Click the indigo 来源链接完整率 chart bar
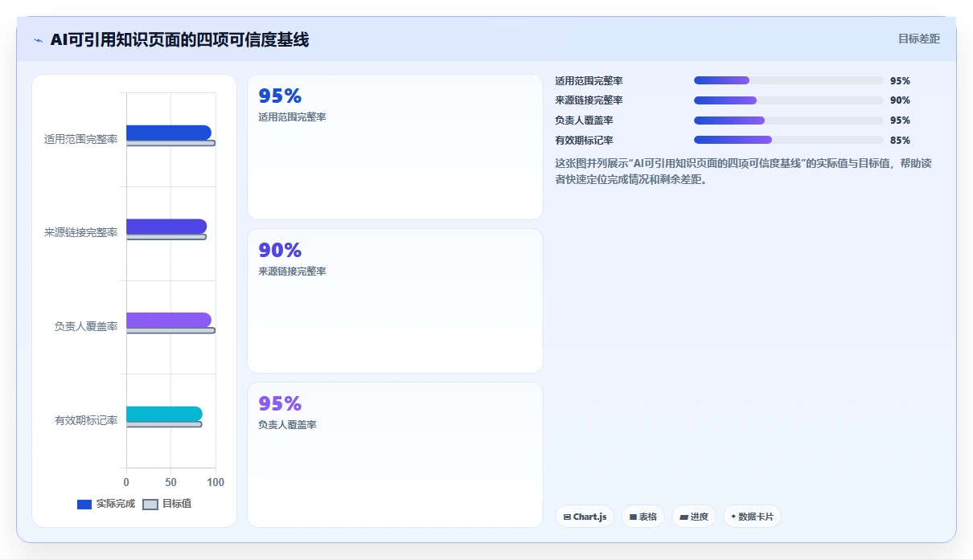 point(166,227)
